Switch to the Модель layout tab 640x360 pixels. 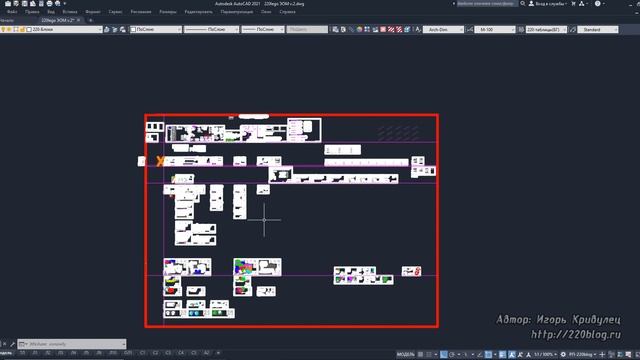6,353
